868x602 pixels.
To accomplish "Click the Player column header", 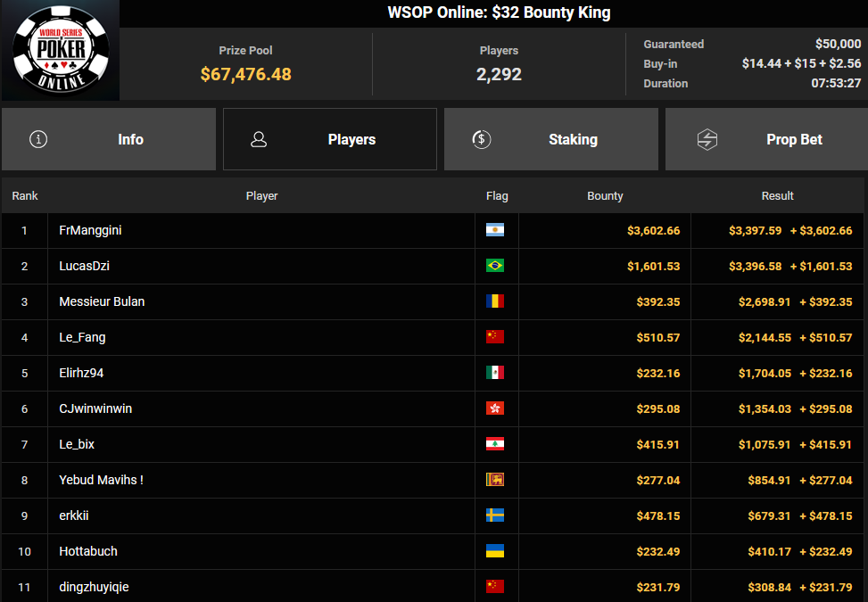I will click(262, 196).
